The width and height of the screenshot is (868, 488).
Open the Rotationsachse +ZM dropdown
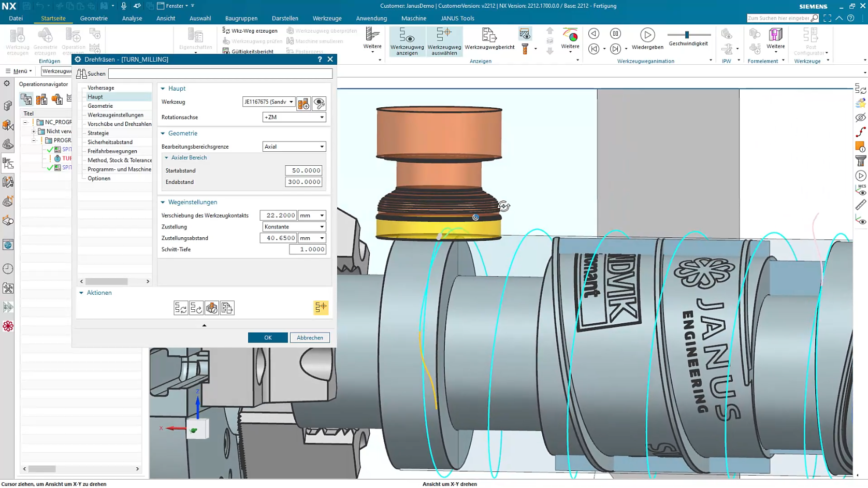[x=294, y=117]
